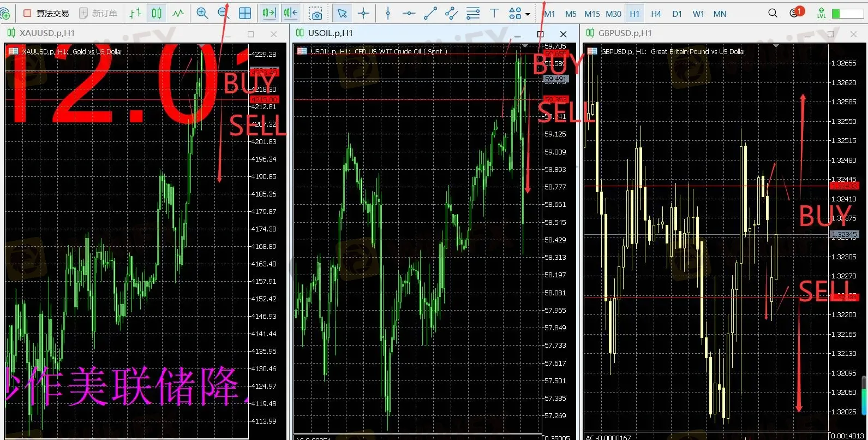Click "Gold vs US Dollar" chart description
This screenshot has height=440, width=868.
[x=98, y=52]
